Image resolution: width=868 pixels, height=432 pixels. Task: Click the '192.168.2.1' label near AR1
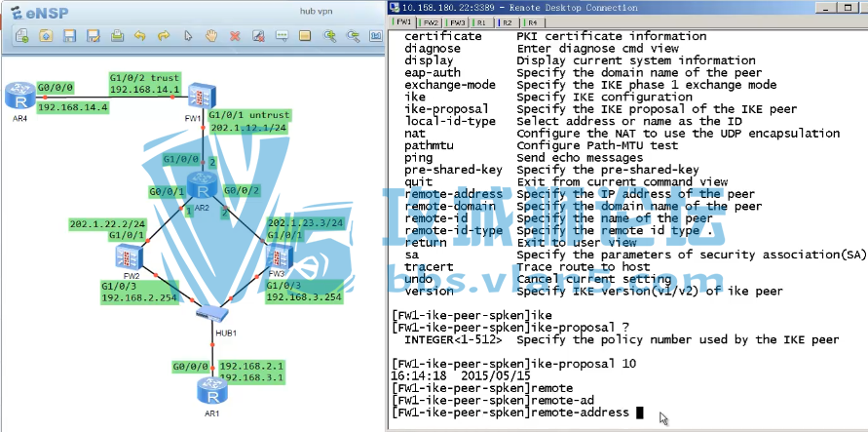(252, 366)
